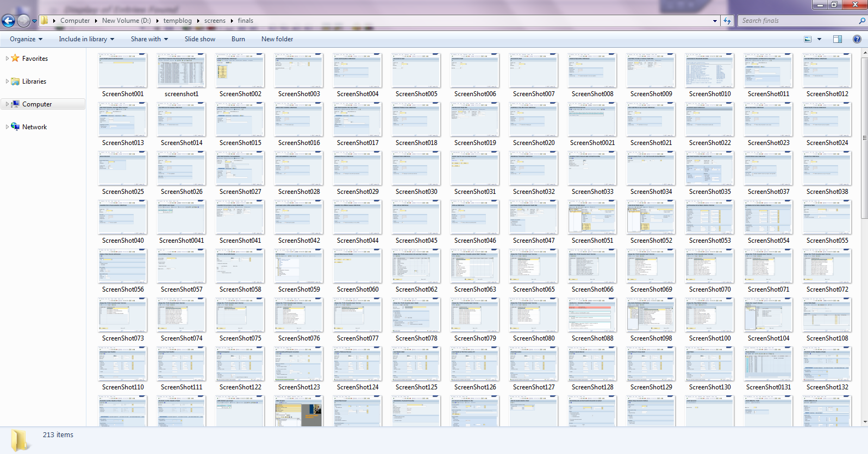Select ScreenShot0021 thumbnail
Image resolution: width=868 pixels, height=454 pixels.
[592, 119]
